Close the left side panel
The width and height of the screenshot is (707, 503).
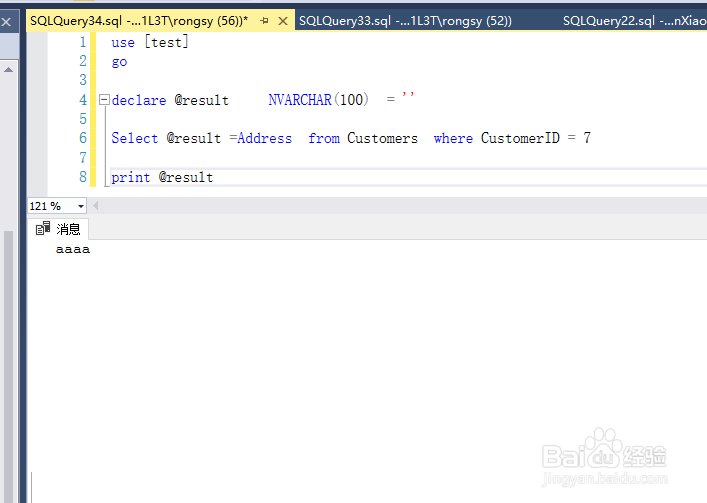tap(6, 21)
